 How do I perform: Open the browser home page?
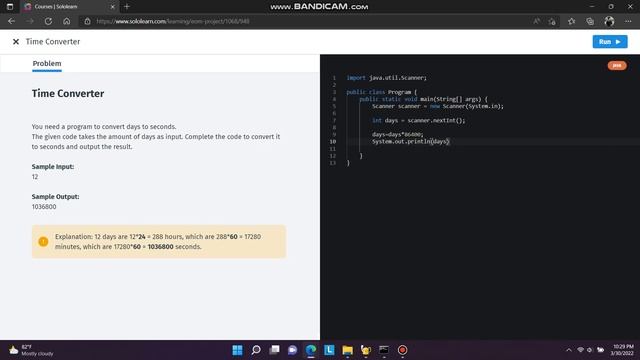(67, 21)
